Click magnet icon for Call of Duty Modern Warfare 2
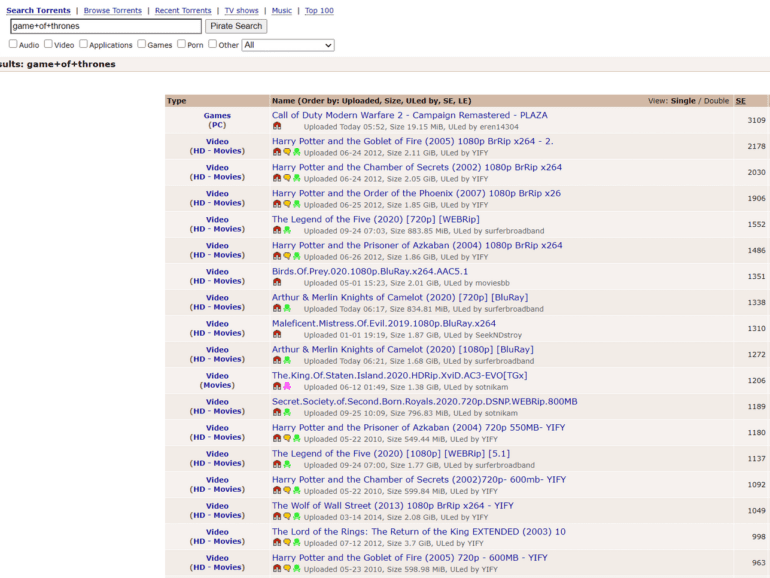Viewport: 770px width, 578px height. coord(277,126)
